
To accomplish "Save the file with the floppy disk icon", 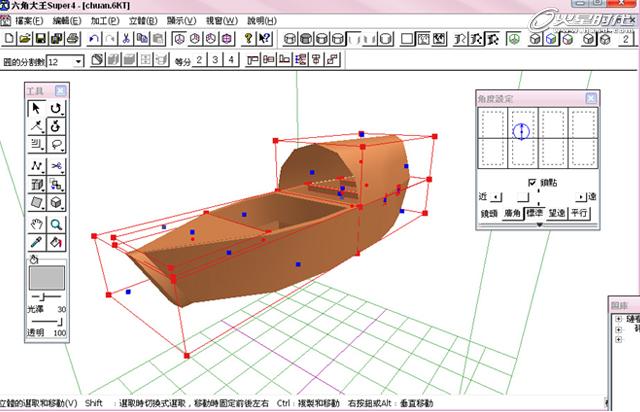I will pos(40,39).
